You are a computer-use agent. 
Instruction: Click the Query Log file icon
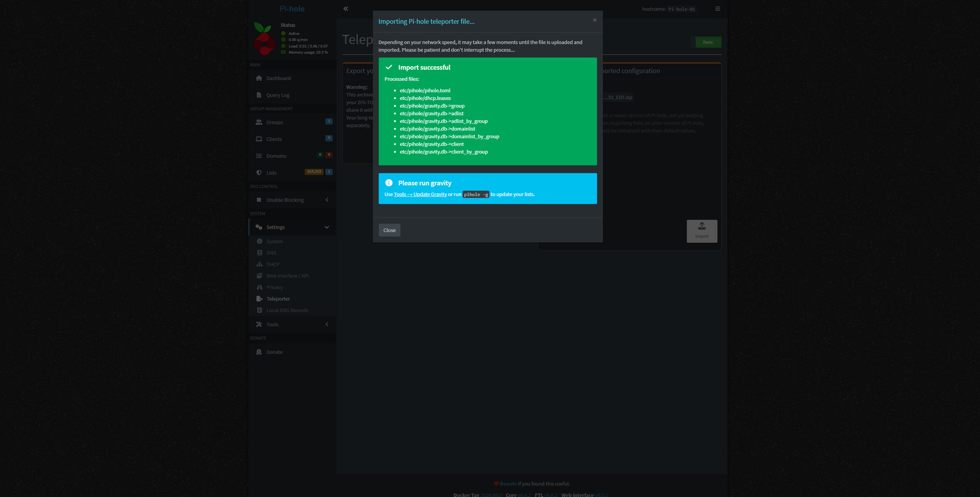tap(259, 95)
